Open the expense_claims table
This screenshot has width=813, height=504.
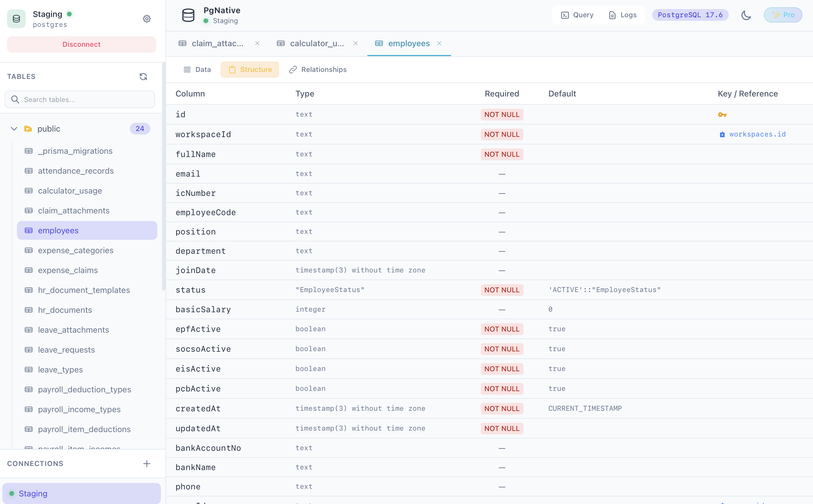click(68, 270)
